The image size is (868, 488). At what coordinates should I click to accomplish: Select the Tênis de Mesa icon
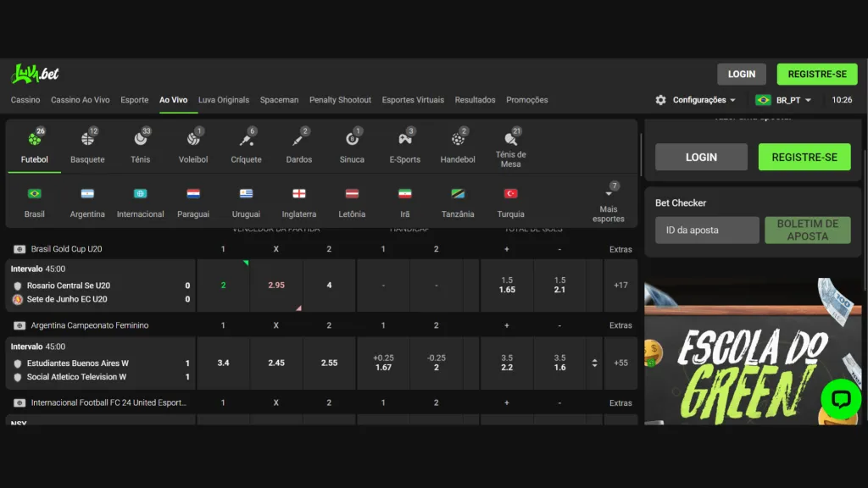[x=511, y=138]
